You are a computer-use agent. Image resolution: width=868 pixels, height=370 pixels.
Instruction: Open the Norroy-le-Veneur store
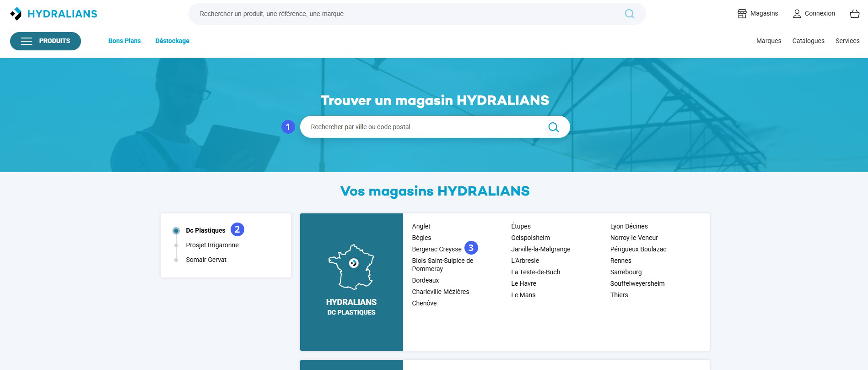pos(634,238)
